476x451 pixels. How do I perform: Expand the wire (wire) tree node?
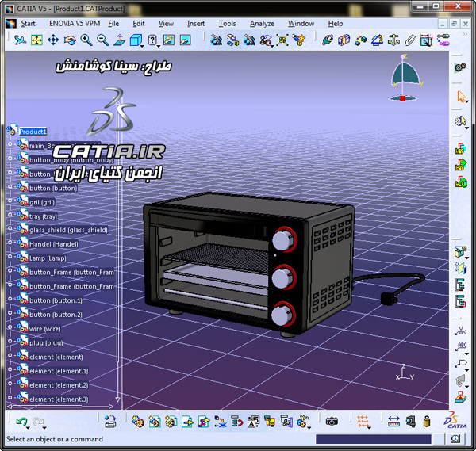click(x=10, y=327)
